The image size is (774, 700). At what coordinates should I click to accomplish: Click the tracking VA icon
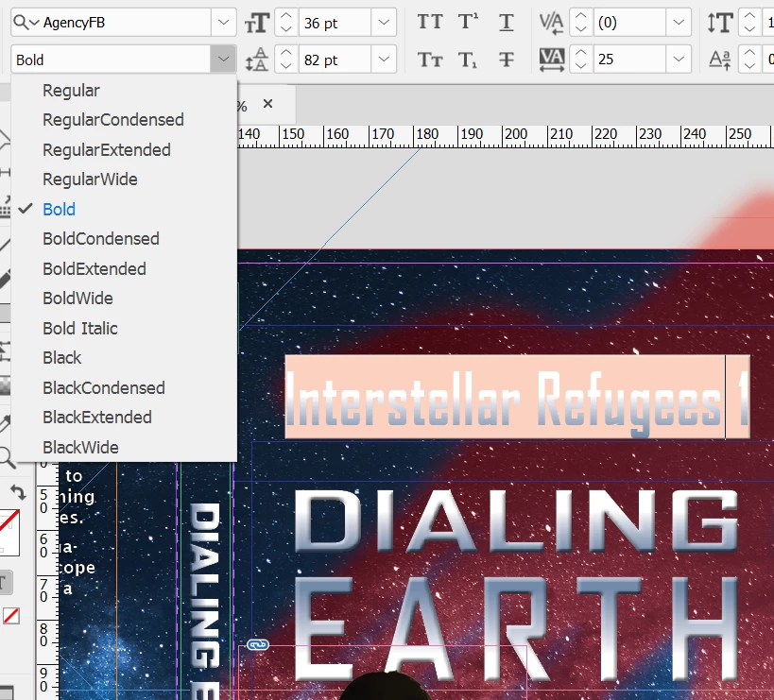(x=551, y=60)
